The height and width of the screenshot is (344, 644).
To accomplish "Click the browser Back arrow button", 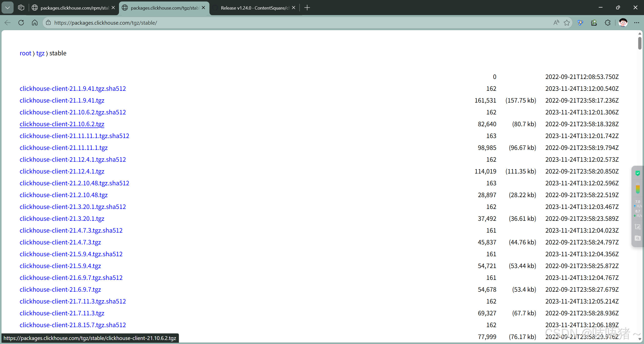I will click(x=8, y=23).
